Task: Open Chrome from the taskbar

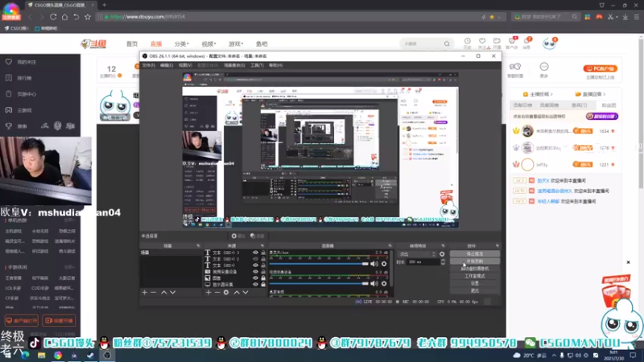Action: [x=58, y=356]
